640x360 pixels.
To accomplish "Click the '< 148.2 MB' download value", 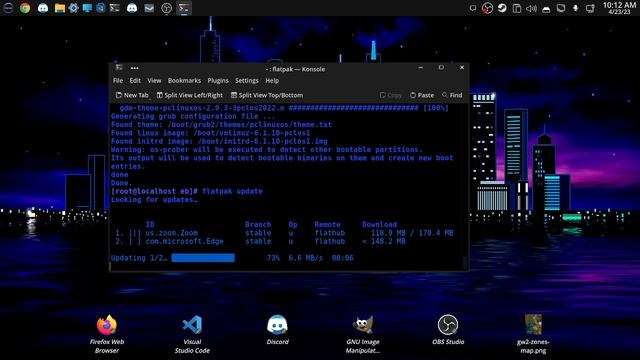I will 384,242.
